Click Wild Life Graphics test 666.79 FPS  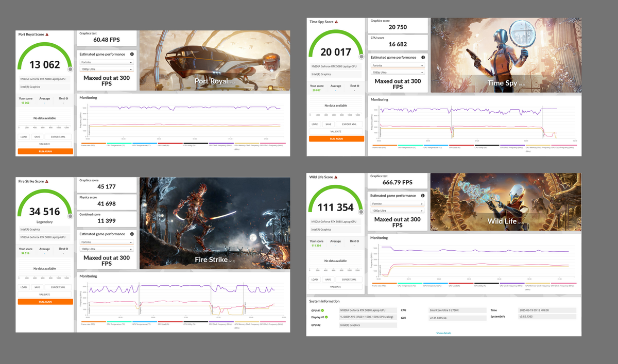(398, 180)
